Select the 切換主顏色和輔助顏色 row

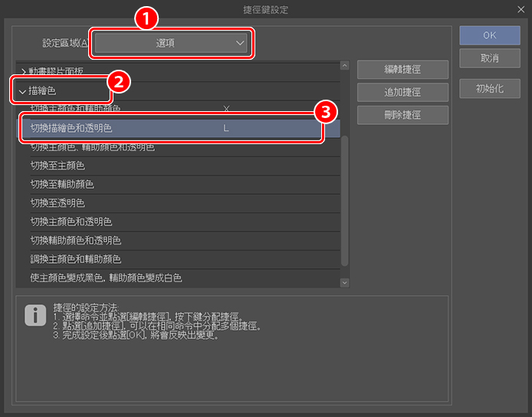coord(169,109)
